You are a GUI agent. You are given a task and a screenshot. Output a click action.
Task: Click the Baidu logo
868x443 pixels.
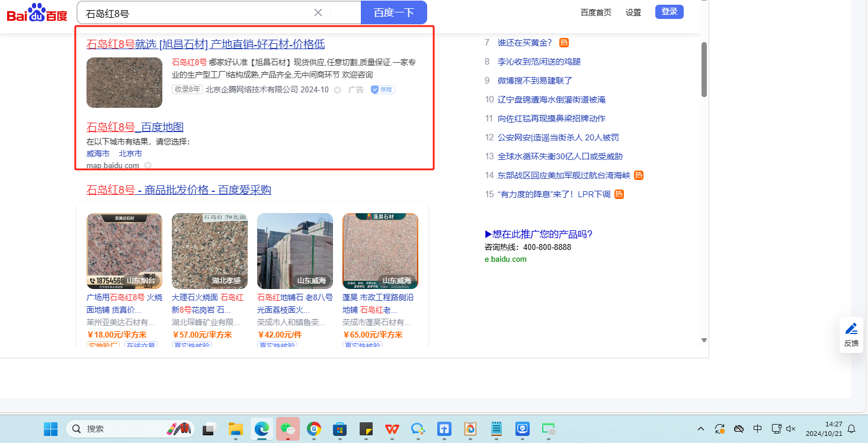37,12
